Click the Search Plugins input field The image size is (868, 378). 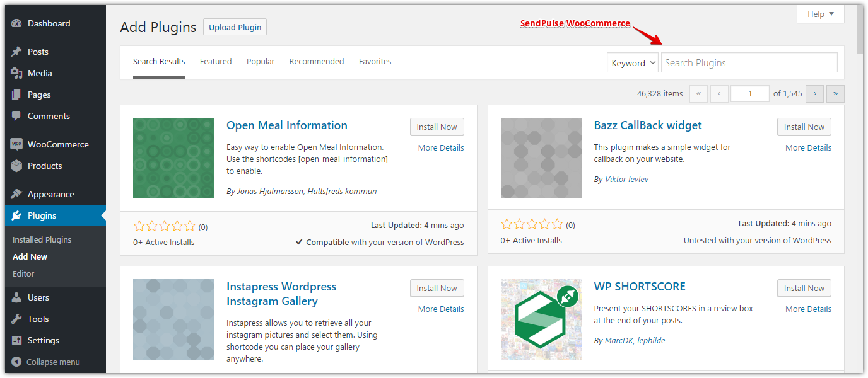tap(749, 63)
